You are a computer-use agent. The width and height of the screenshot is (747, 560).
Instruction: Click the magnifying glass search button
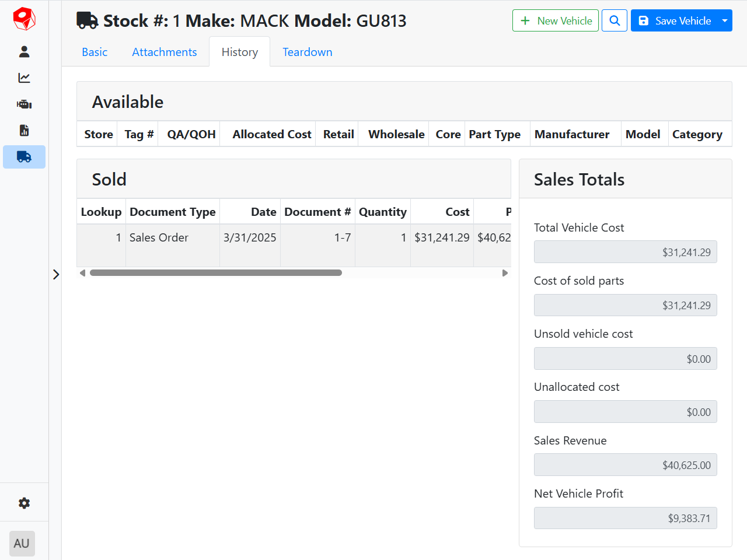click(x=615, y=20)
